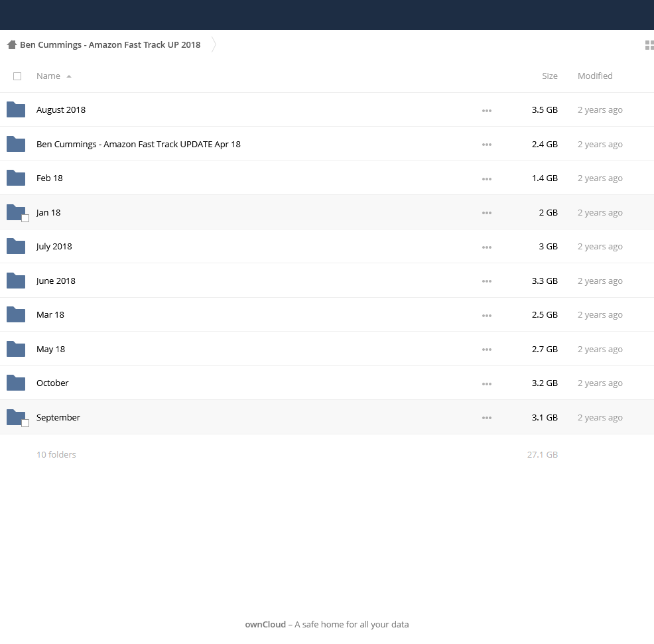Click the 10 folders summary text

point(56,454)
